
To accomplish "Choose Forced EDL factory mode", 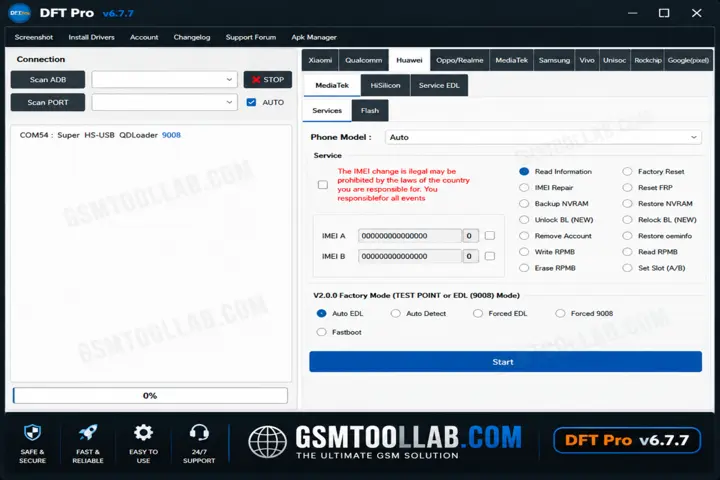I will click(x=478, y=313).
